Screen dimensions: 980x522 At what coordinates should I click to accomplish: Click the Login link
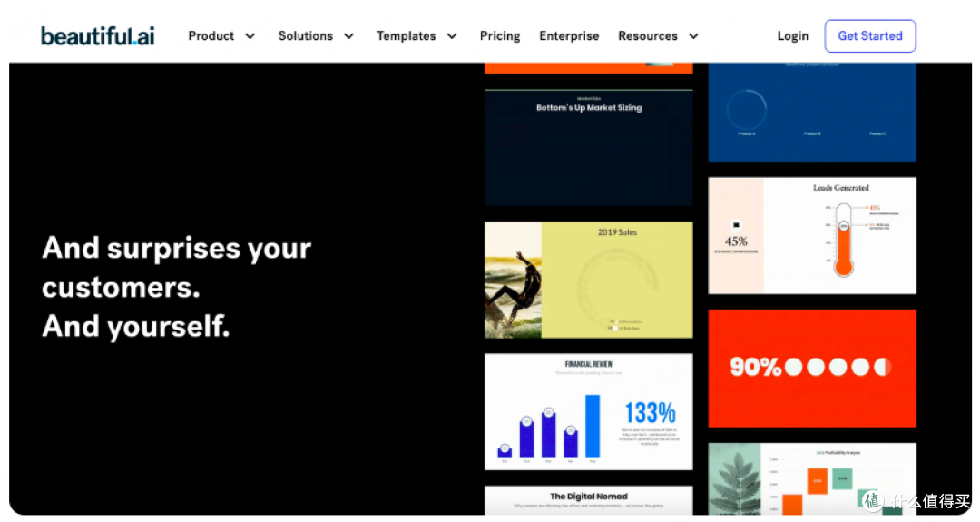[792, 36]
